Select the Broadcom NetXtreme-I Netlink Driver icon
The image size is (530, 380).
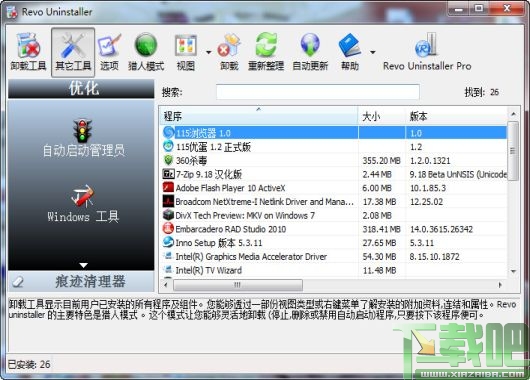[x=168, y=201]
